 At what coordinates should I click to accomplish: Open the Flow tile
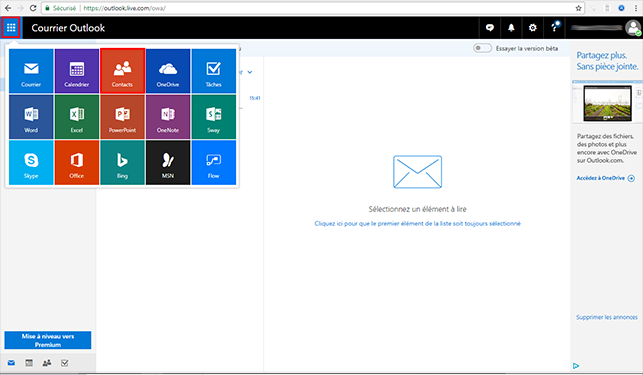(x=214, y=162)
